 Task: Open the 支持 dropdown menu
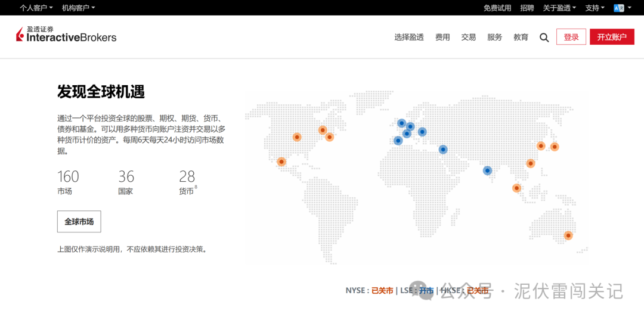pyautogui.click(x=595, y=8)
